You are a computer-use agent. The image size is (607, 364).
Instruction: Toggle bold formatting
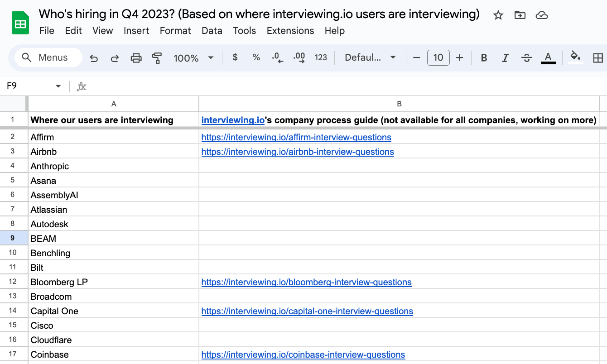[484, 57]
